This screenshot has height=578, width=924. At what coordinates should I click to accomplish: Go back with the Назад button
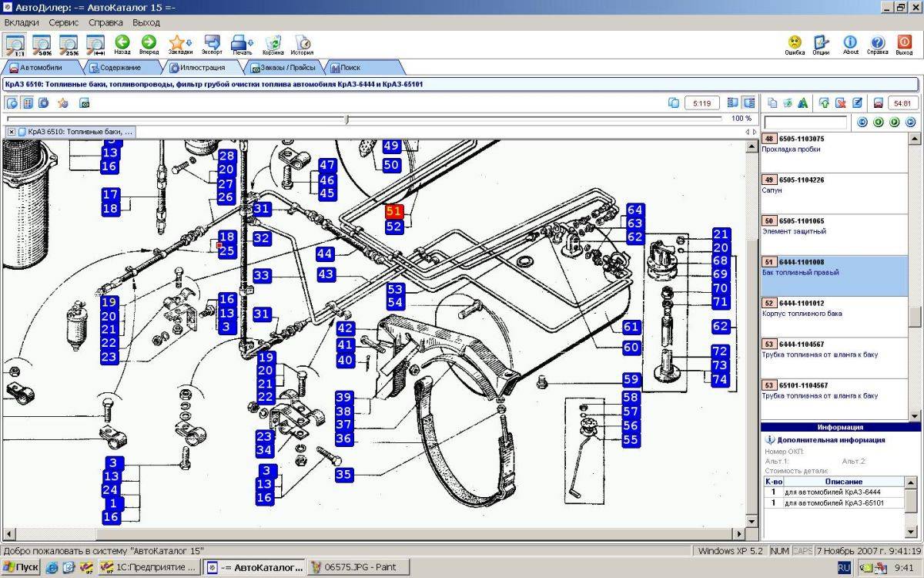(122, 45)
